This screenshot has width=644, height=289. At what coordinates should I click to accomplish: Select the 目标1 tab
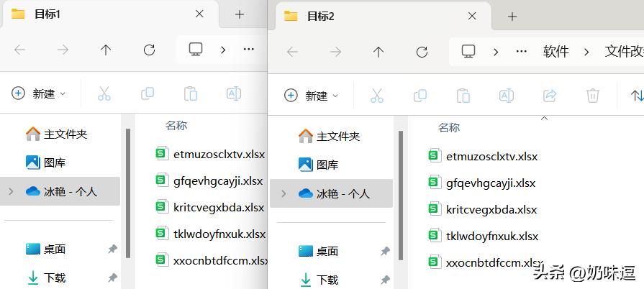tap(109, 14)
